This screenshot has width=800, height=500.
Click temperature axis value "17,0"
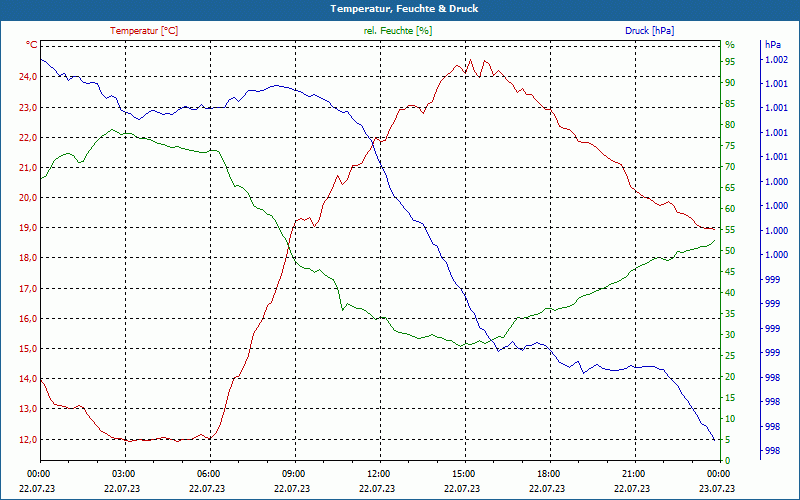pyautogui.click(x=29, y=288)
